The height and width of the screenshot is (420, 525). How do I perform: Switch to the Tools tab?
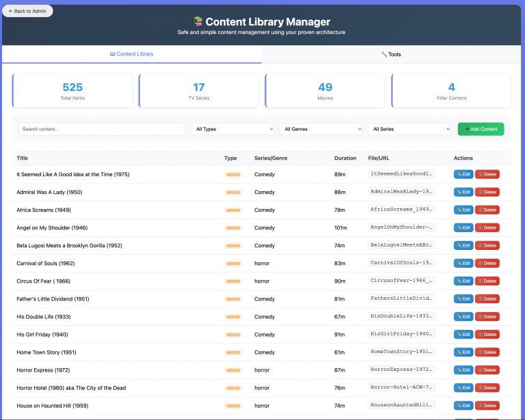(x=391, y=54)
